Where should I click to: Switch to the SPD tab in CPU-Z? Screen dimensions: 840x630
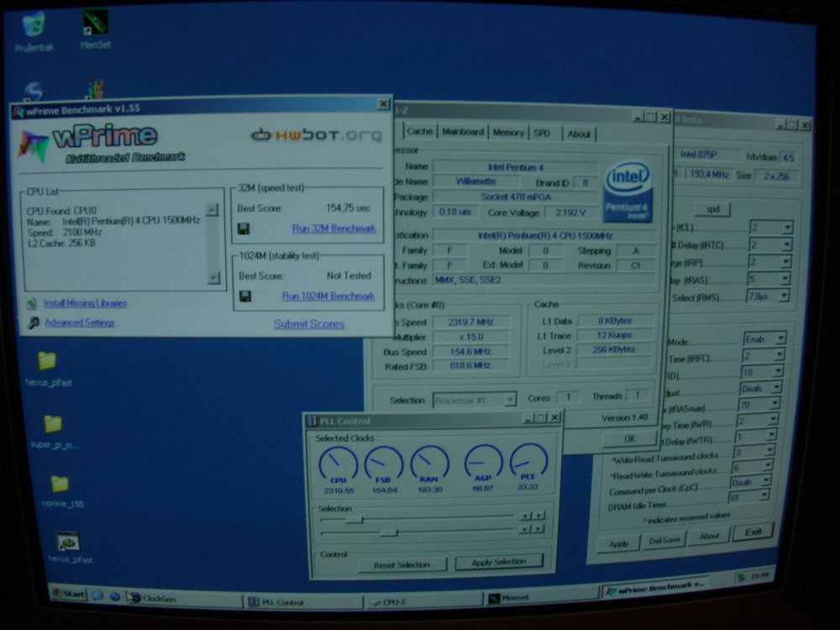[x=542, y=134]
